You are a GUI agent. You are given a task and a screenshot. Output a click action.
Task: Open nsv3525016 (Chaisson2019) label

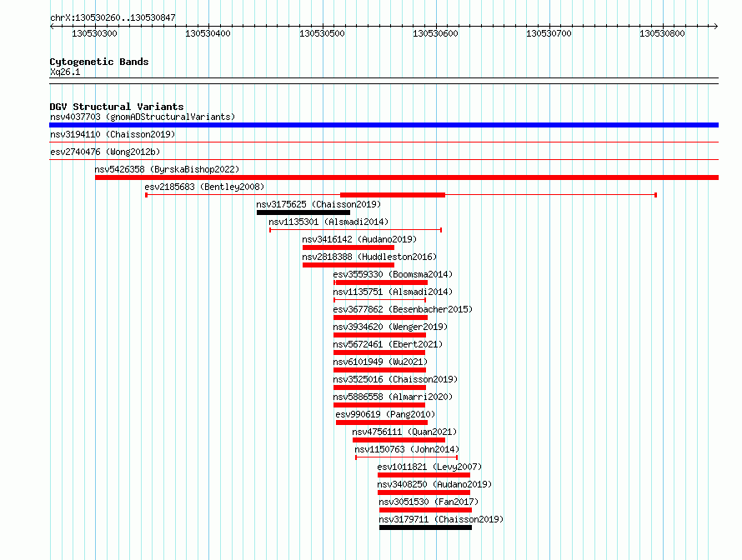click(395, 379)
